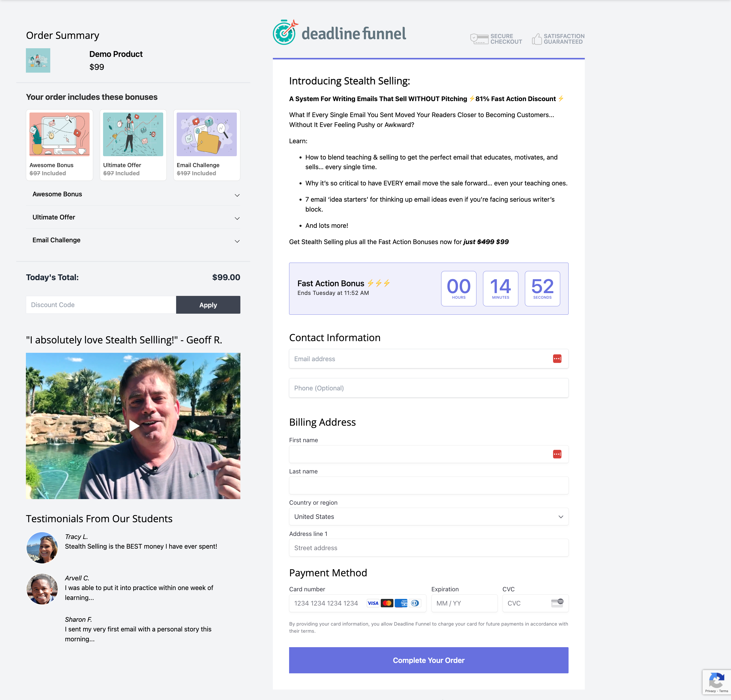The height and width of the screenshot is (700, 731).
Task: Click the American Express icon
Action: 401,603
